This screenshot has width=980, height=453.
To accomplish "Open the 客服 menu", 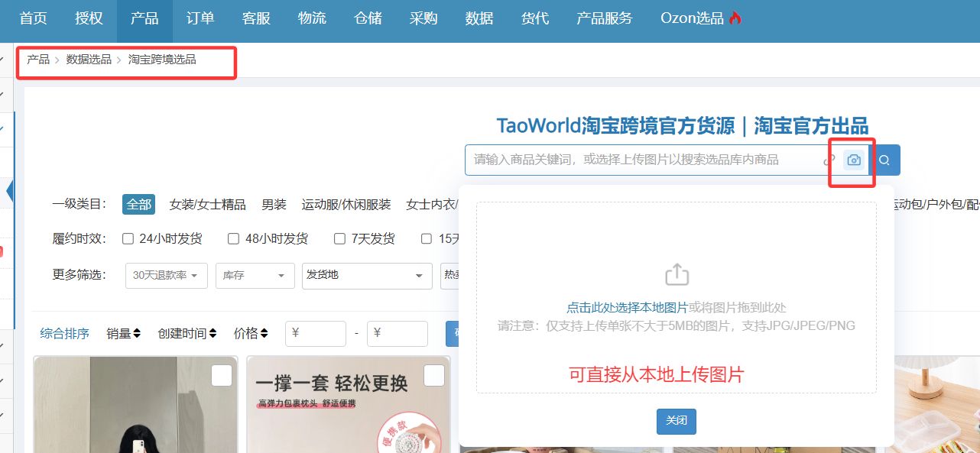I will 256,19.
